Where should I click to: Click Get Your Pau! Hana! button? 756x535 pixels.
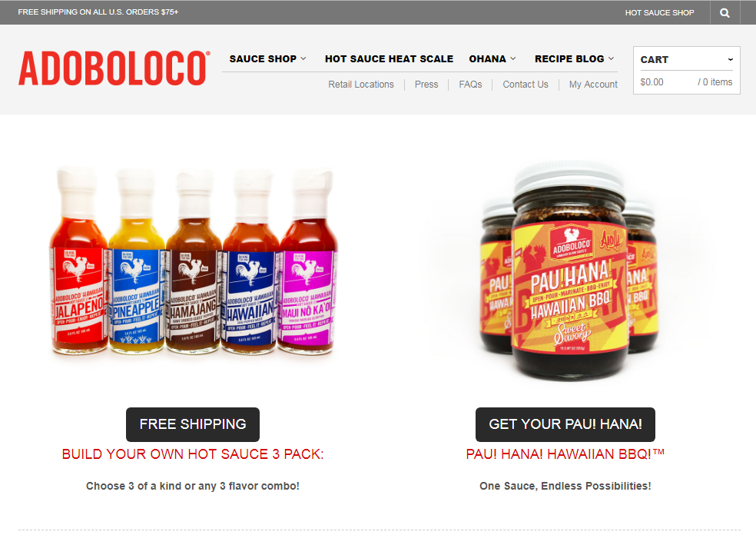tap(565, 424)
